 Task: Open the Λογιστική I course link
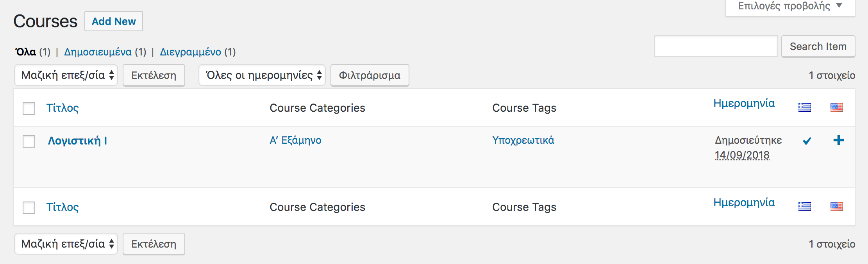[77, 141]
